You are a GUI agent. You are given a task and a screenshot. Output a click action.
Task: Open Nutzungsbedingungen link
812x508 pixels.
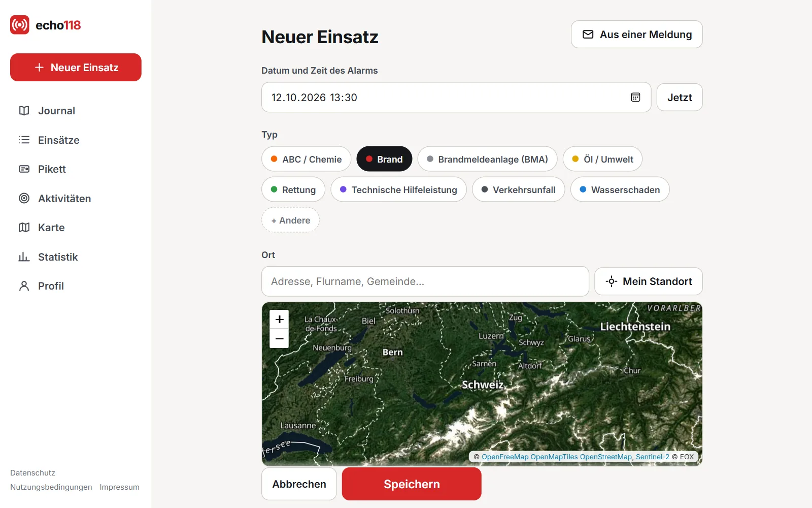pos(51,487)
